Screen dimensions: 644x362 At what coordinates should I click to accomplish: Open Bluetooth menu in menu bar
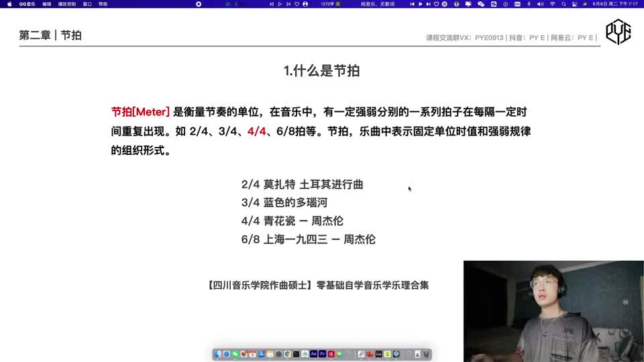[529, 4]
